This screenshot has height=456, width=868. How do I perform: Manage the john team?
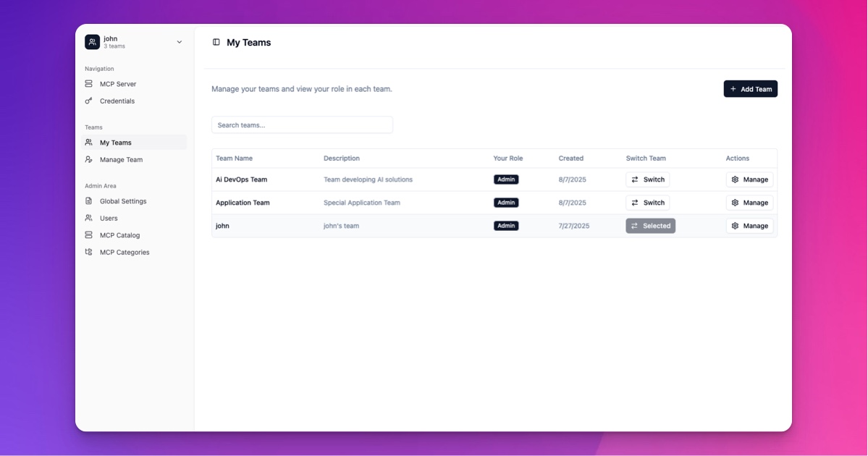point(749,226)
